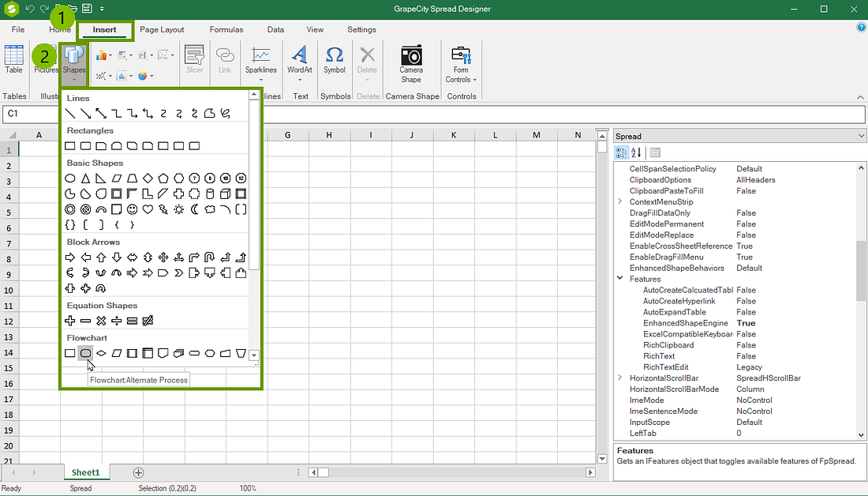868x496 pixels.
Task: Choose the Moon basic shape
Action: click(x=194, y=209)
